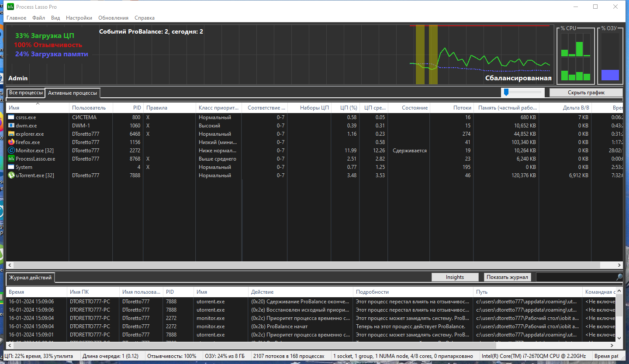Open the Настройки menu

(x=79, y=18)
